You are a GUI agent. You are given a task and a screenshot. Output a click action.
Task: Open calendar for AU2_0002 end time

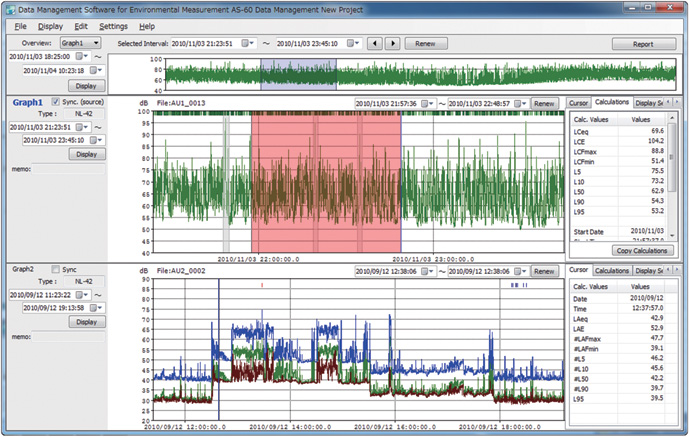click(516, 271)
